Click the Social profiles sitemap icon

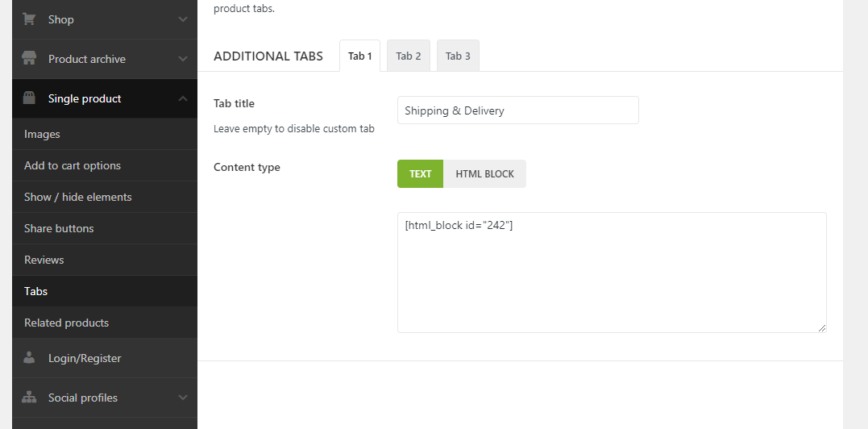click(29, 398)
